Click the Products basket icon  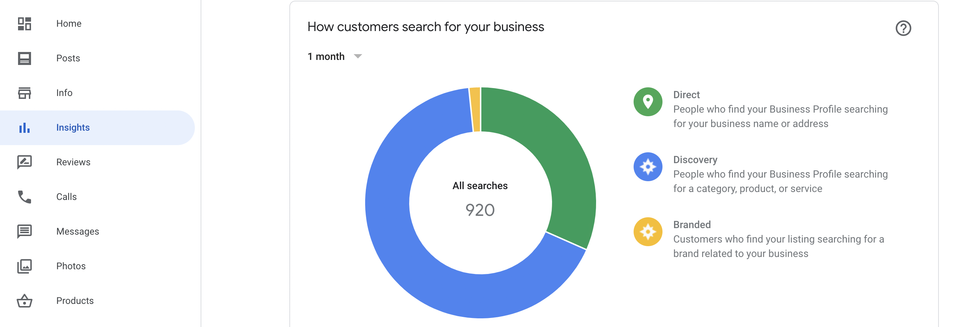[24, 301]
